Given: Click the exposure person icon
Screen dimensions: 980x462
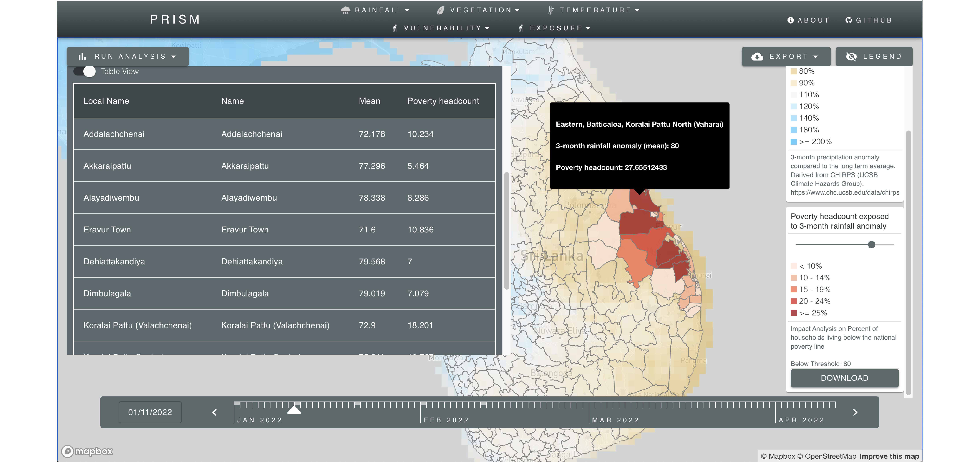Looking at the screenshot, I should click(x=521, y=28).
